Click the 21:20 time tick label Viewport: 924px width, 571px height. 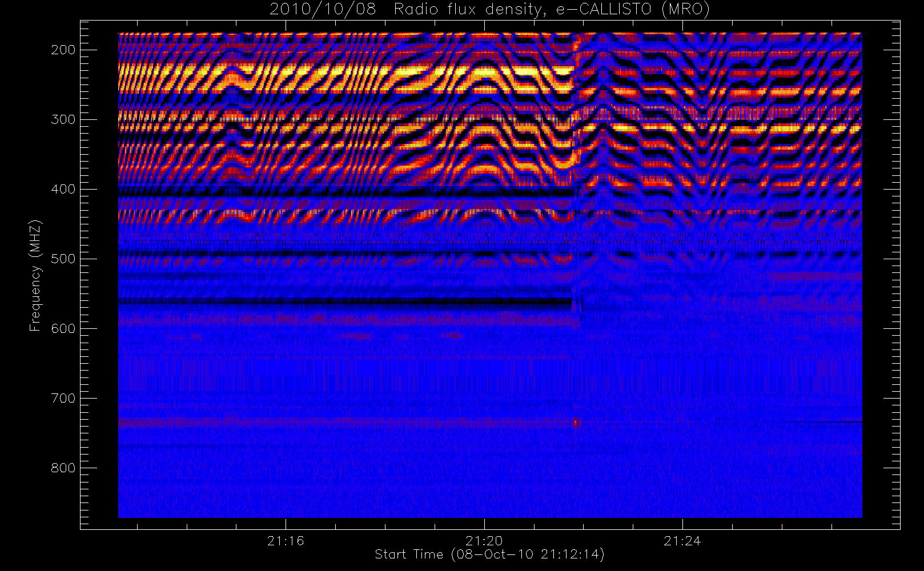coord(484,541)
